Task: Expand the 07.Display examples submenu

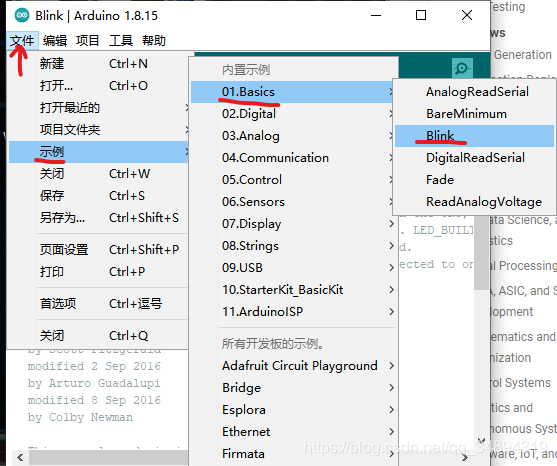Action: pos(293,224)
